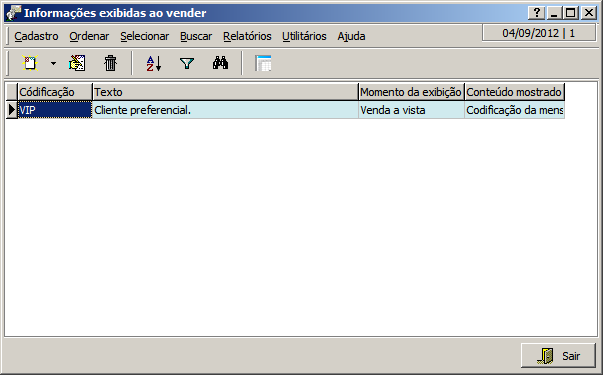Screen dimensions: 603x375
Task: Select the row indicator arrow for VIP
Action: (12, 110)
